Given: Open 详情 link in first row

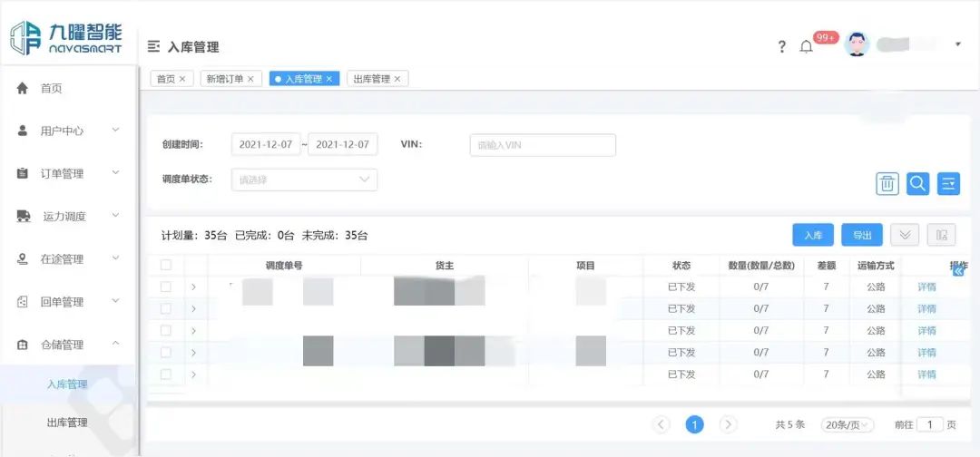Looking at the screenshot, I should click(926, 287).
